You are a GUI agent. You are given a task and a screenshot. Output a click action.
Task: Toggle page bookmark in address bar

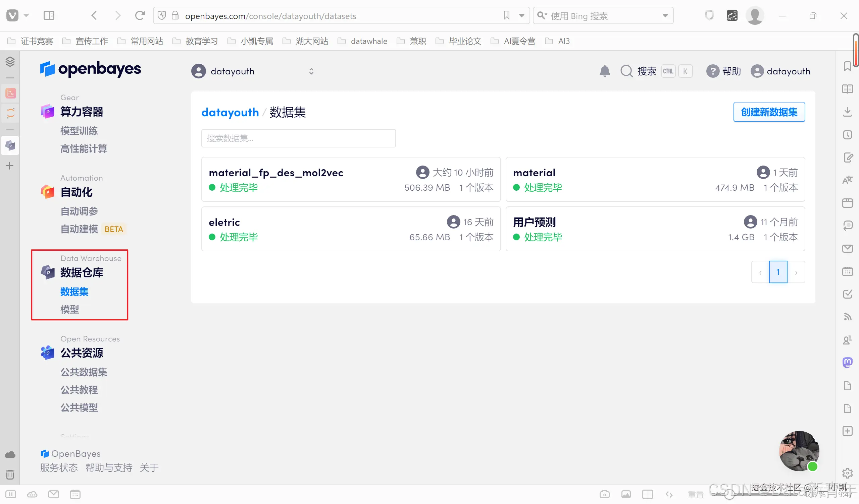click(507, 16)
